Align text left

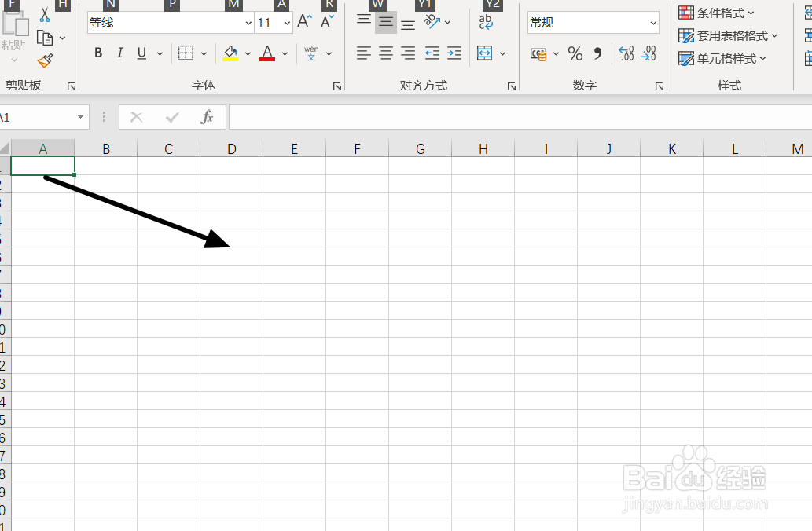[x=363, y=53]
